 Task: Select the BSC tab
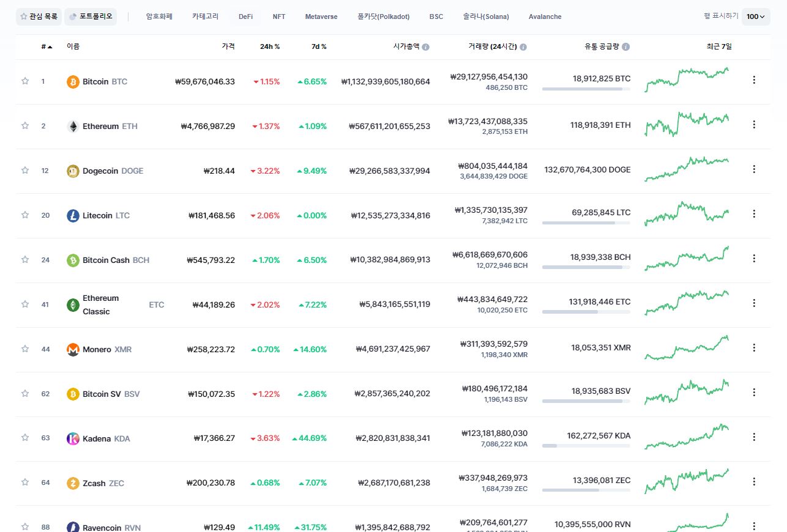[x=436, y=17]
